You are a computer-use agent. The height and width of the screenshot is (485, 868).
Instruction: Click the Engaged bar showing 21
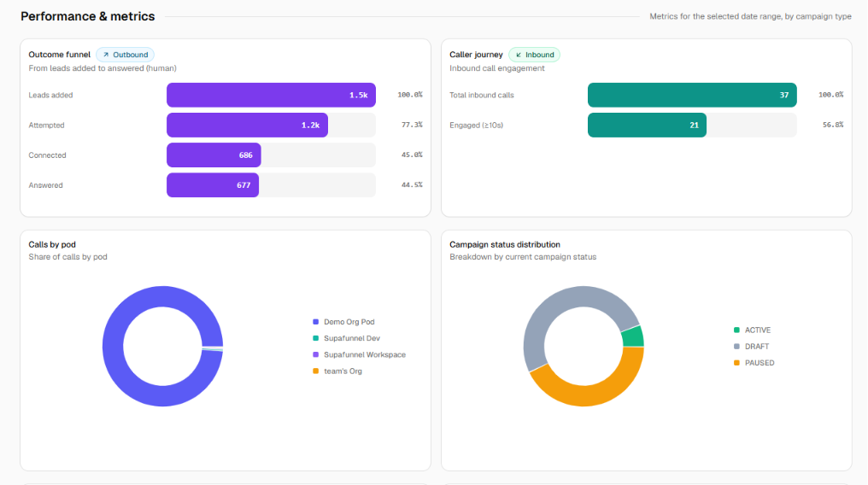pos(647,125)
